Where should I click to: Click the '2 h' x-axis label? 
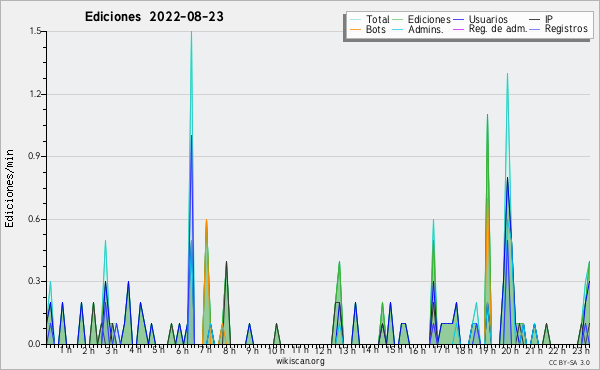point(88,351)
